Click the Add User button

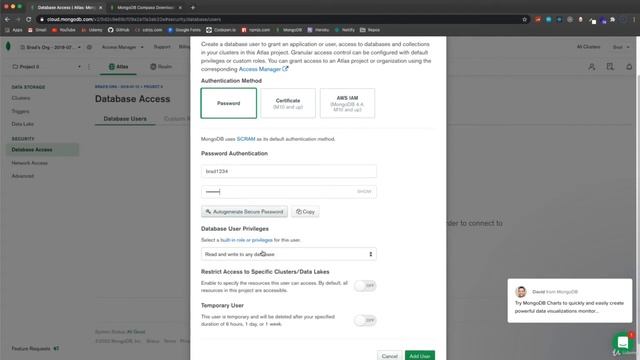[420, 356]
